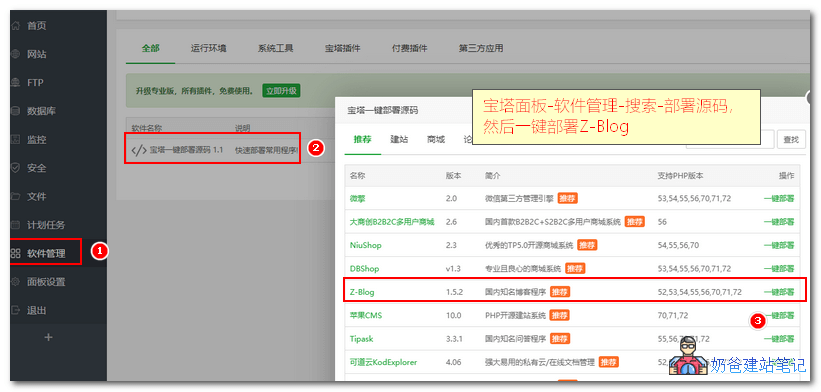Screen dimensions: 821x392
Task: Click 一键部署 for 微擎
Action: [779, 198]
